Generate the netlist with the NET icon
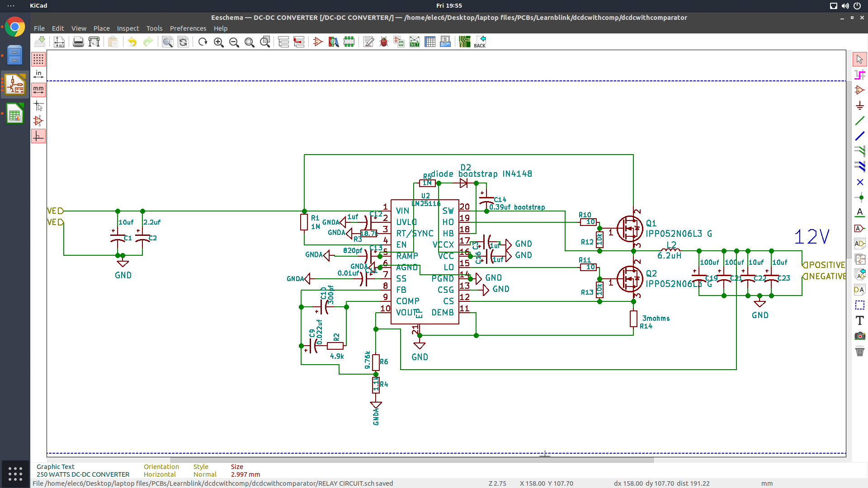 click(x=415, y=42)
